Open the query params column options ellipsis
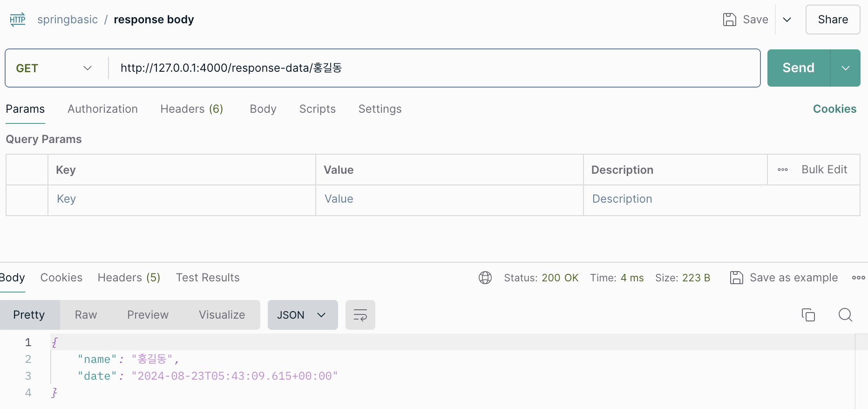Viewport: 868px width, 409px height. point(783,170)
